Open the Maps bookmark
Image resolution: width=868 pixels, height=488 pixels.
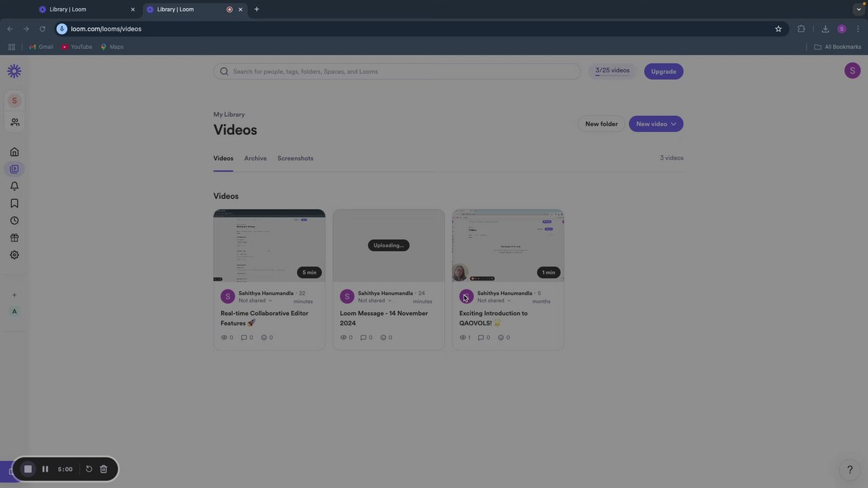112,47
